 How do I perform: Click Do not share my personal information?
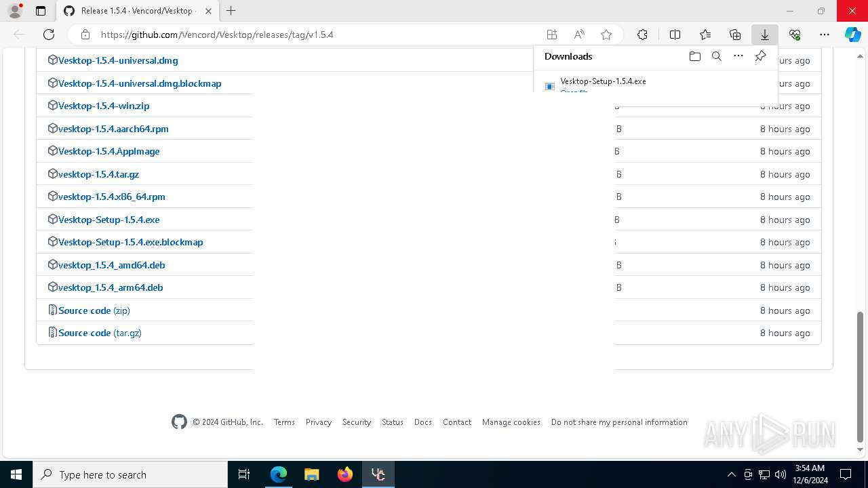619,422
